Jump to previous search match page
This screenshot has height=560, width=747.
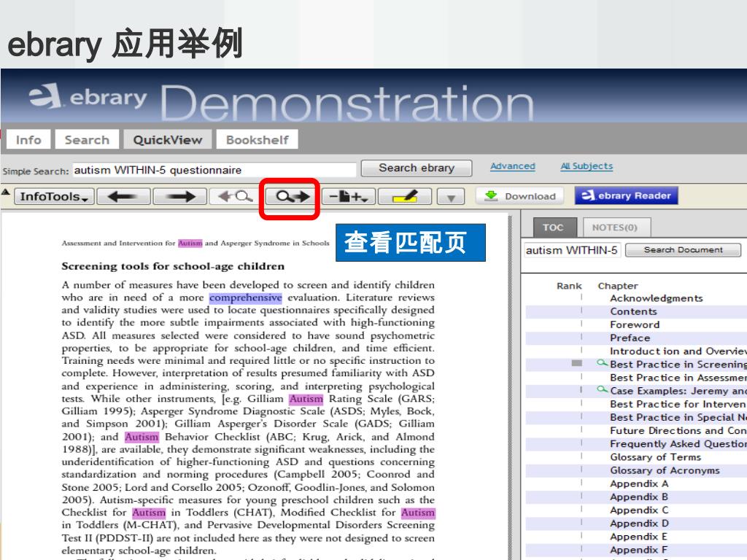coord(234,196)
